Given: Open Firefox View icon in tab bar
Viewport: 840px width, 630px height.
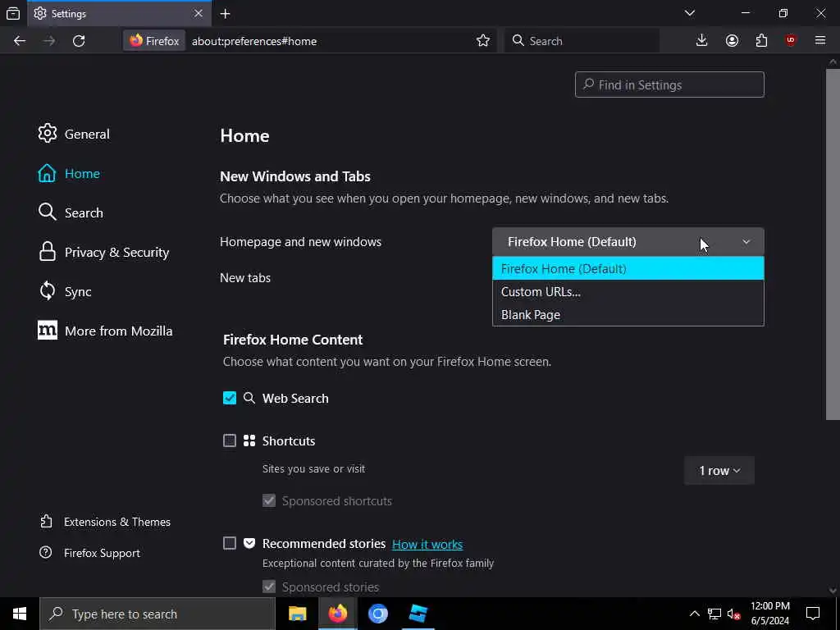Looking at the screenshot, I should [13, 13].
